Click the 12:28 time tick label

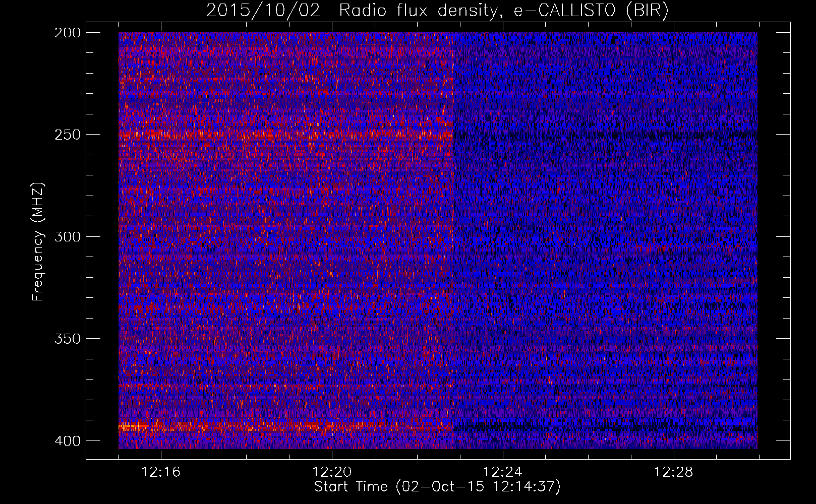tap(674, 472)
